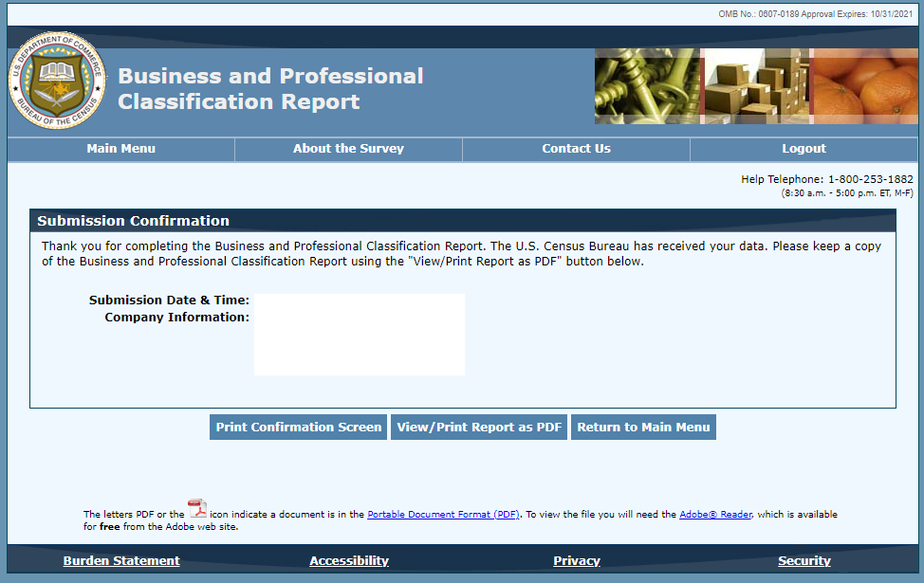The image size is (924, 583).
Task: Click the Security footer link
Action: point(804,561)
